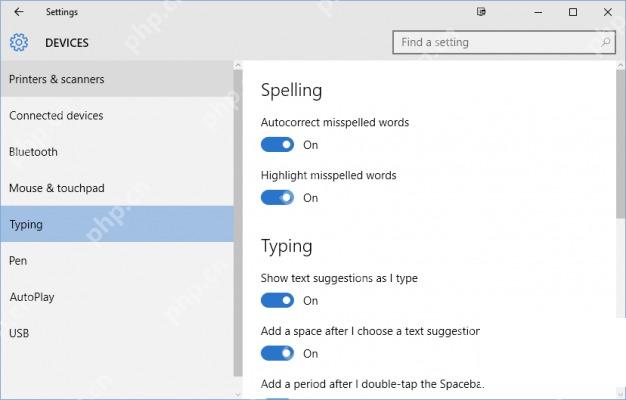Image resolution: width=626 pixels, height=400 pixels.
Task: Click the Settings window title text
Action: coord(61,12)
